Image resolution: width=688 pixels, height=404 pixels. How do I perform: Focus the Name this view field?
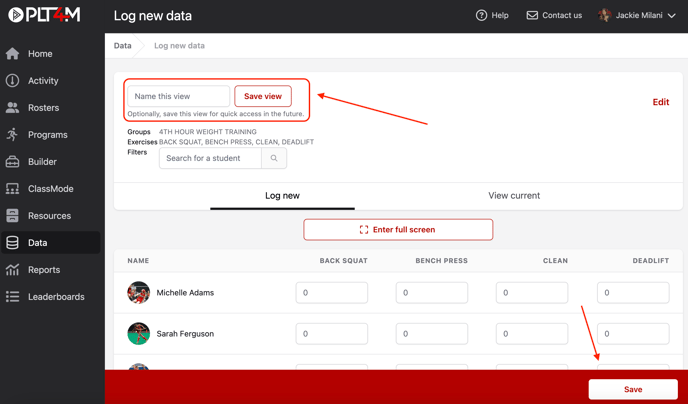pos(179,97)
